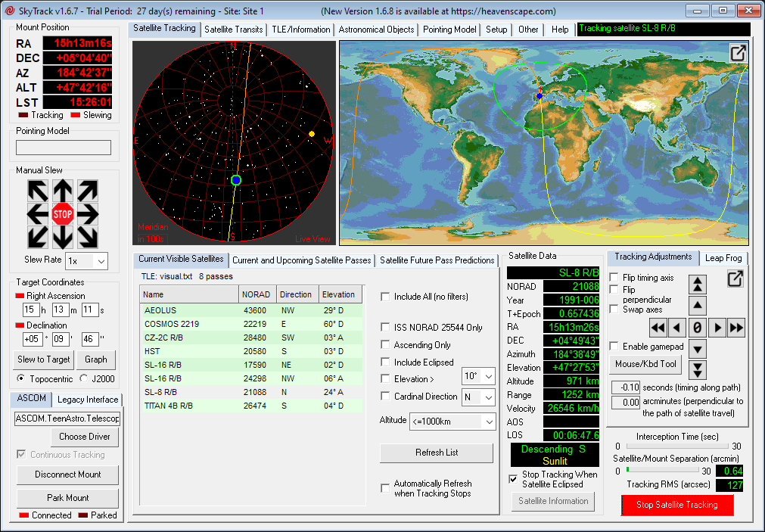Uncheck Stop Tracking When Satellite Eclipsed
The image size is (765, 532).
click(514, 479)
